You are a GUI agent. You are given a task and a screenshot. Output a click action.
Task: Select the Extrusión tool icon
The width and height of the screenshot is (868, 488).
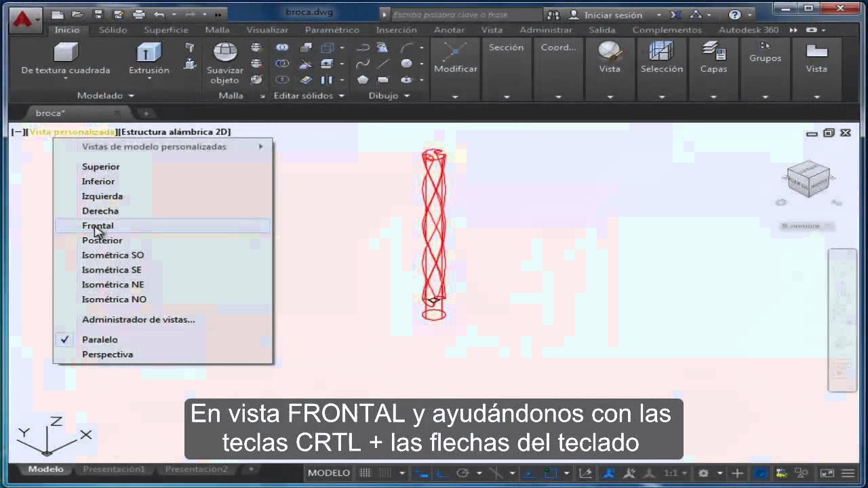[149, 52]
